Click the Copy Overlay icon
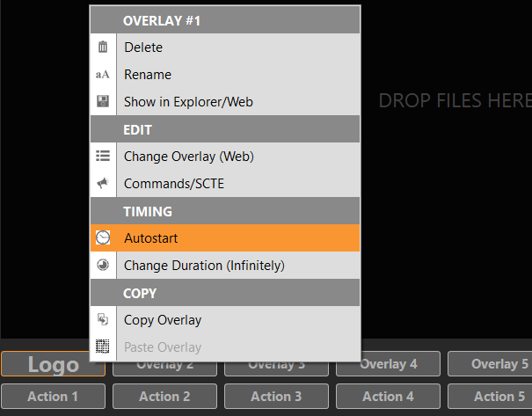The image size is (532, 416). click(103, 320)
